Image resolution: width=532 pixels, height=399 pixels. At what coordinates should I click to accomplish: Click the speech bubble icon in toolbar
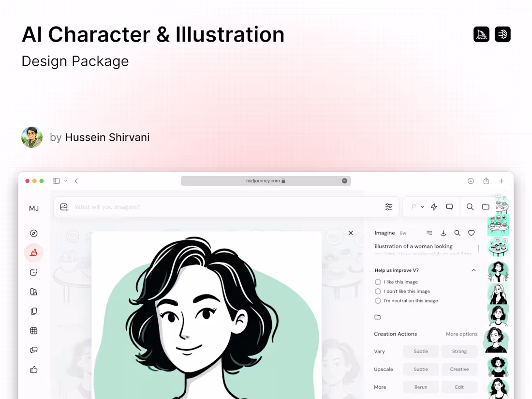pyautogui.click(x=450, y=207)
